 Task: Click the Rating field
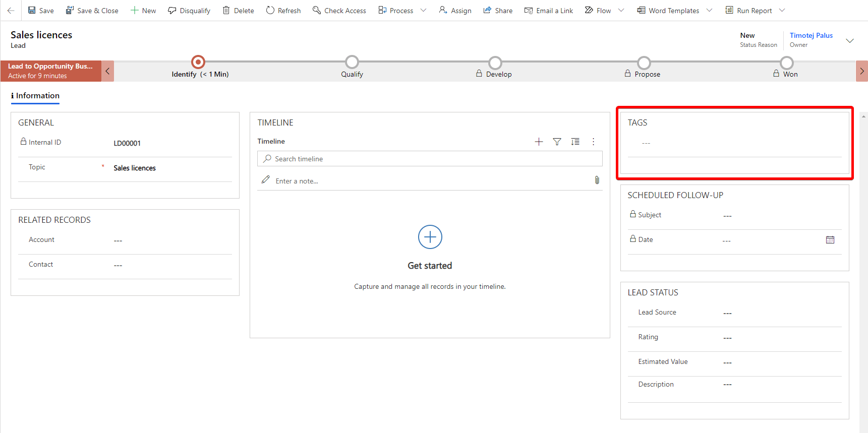[x=781, y=338]
